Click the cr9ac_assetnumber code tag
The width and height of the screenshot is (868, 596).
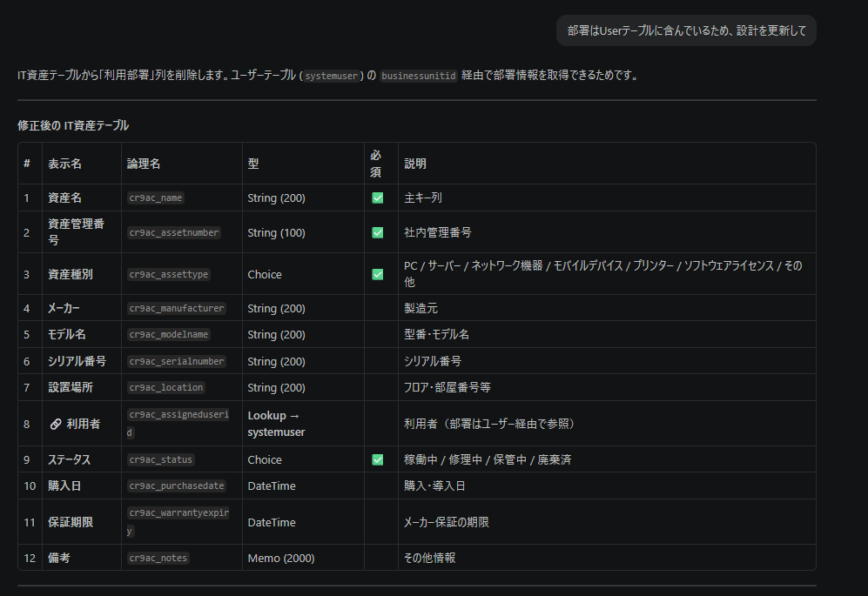[x=174, y=232]
